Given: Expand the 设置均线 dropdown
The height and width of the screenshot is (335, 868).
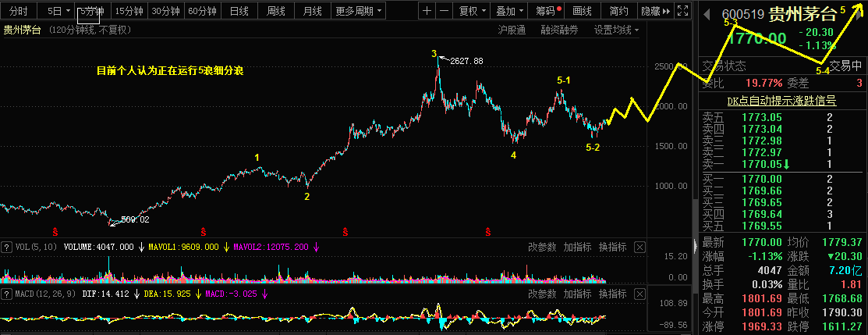Looking at the screenshot, I should point(616,30).
